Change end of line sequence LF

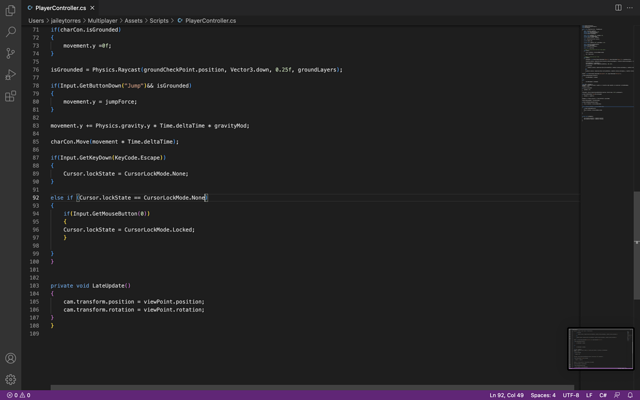(x=589, y=395)
